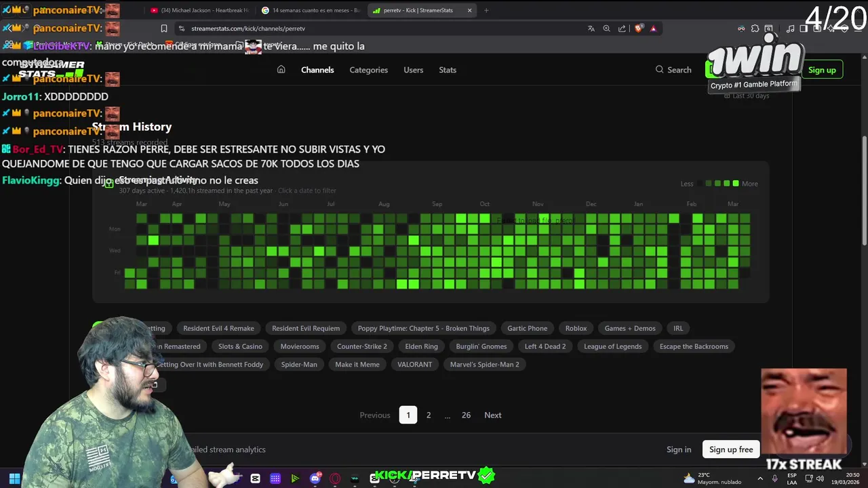This screenshot has width=868, height=488.
Task: Filter by Gartic Phone chip
Action: 528,328
